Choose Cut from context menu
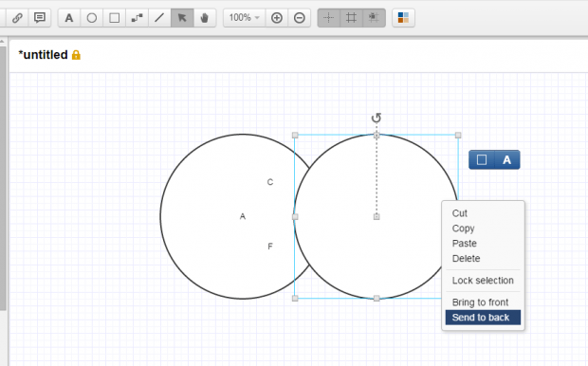The height and width of the screenshot is (366, 588). click(483, 213)
